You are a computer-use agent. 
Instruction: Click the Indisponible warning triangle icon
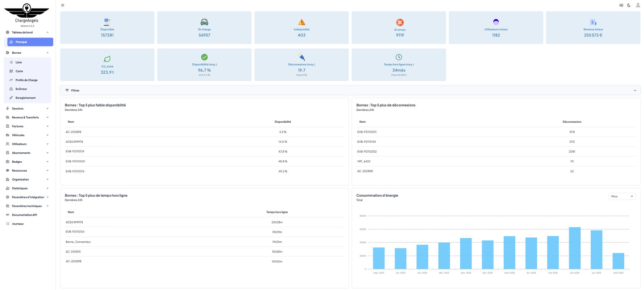tap(302, 22)
